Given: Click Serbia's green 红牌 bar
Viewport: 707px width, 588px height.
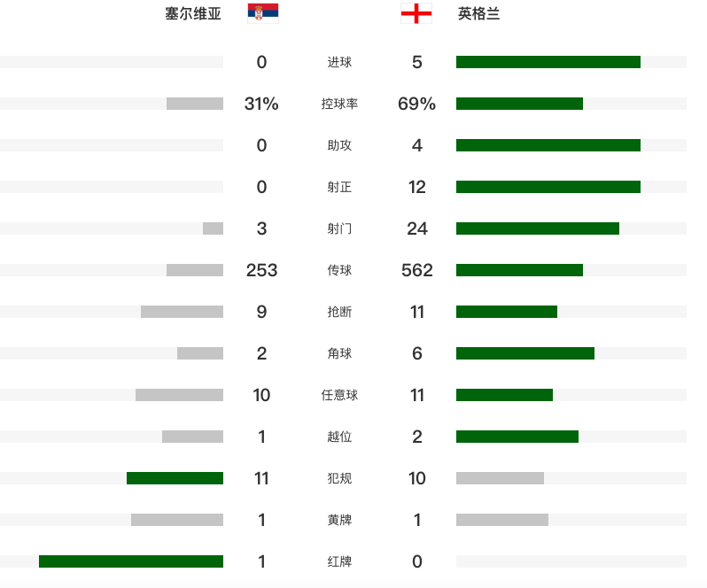Looking at the screenshot, I should point(131,561).
